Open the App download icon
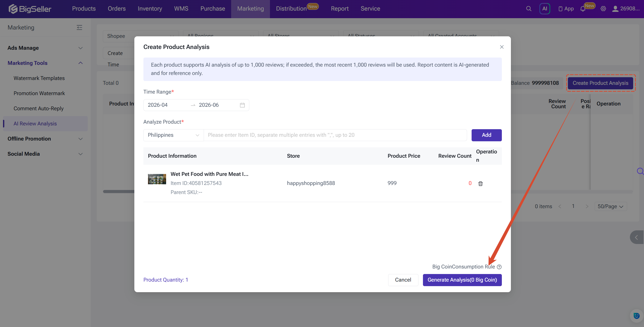644x327 pixels. 566,9
